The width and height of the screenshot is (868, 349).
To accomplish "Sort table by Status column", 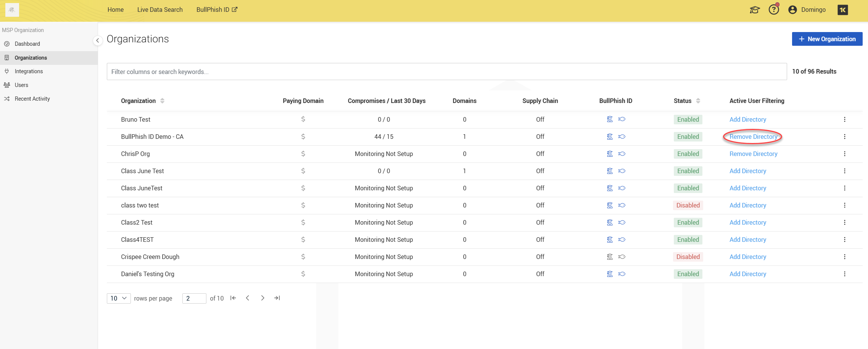I will [698, 101].
